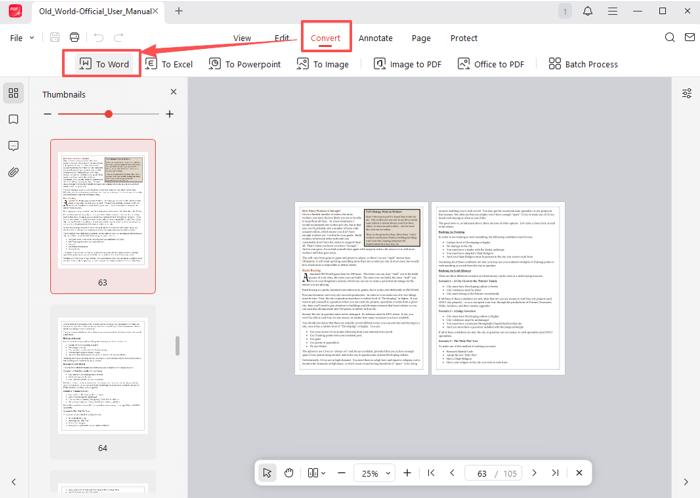The height and width of the screenshot is (498, 700).
Task: Jump to the last page
Action: (555, 473)
